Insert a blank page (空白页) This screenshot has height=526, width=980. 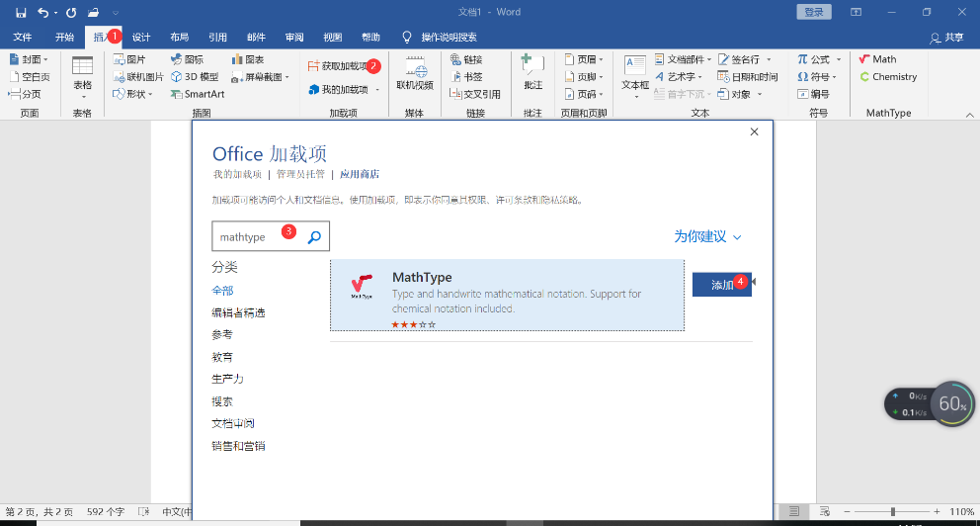(30, 77)
